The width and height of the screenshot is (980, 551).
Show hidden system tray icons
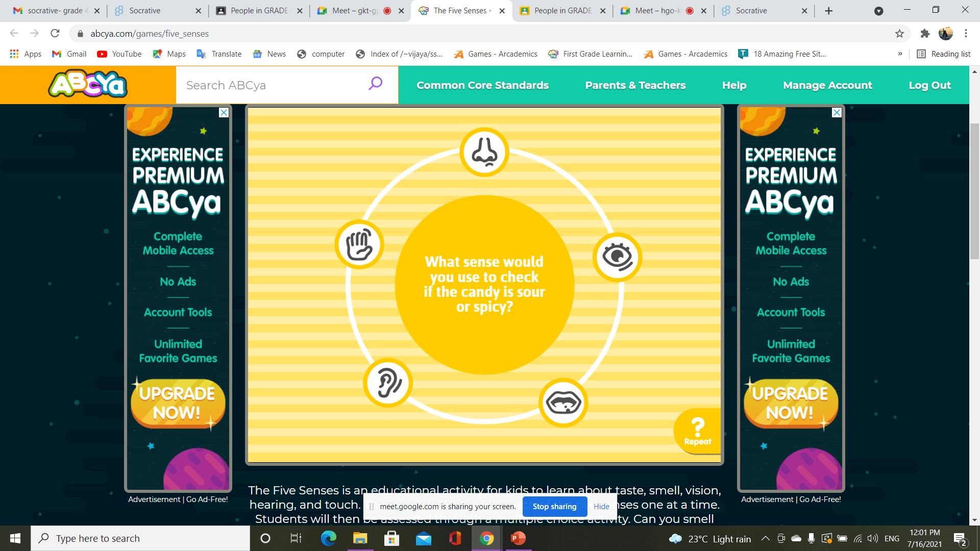(765, 538)
